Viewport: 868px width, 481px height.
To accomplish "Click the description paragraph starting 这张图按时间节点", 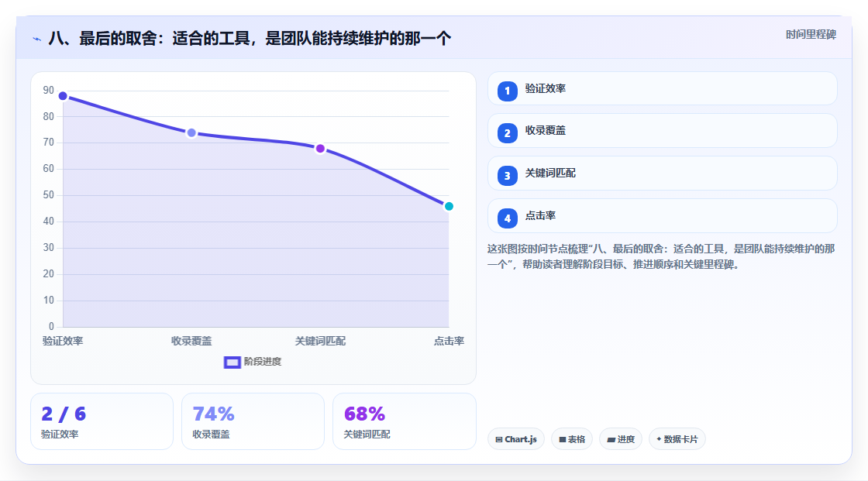I will tap(661, 256).
